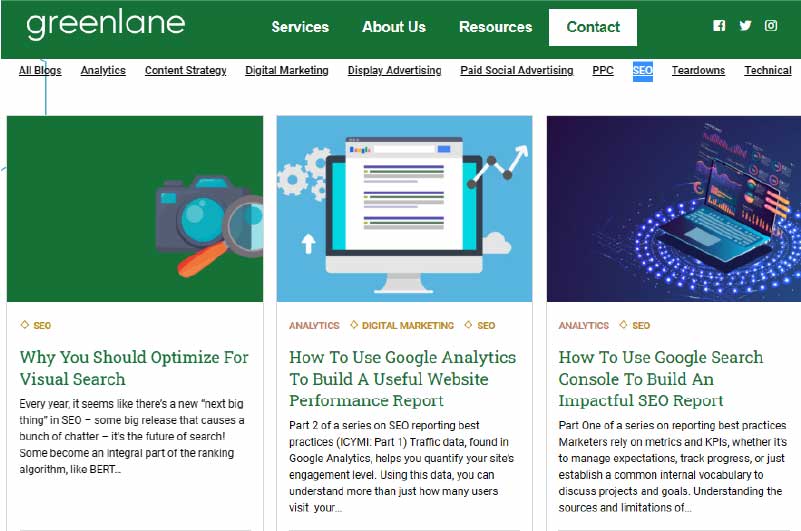The image size is (801, 531).
Task: Filter blogs by Paid Social Advertising
Action: pyautogui.click(x=516, y=71)
